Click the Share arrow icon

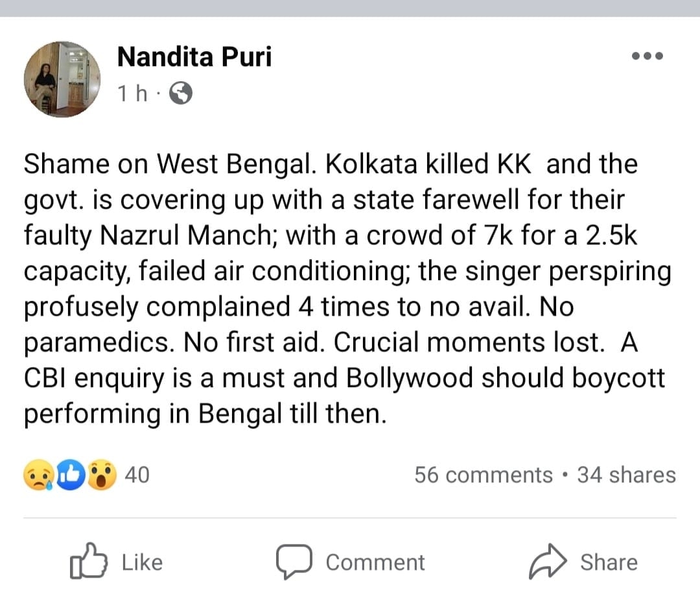(x=548, y=561)
